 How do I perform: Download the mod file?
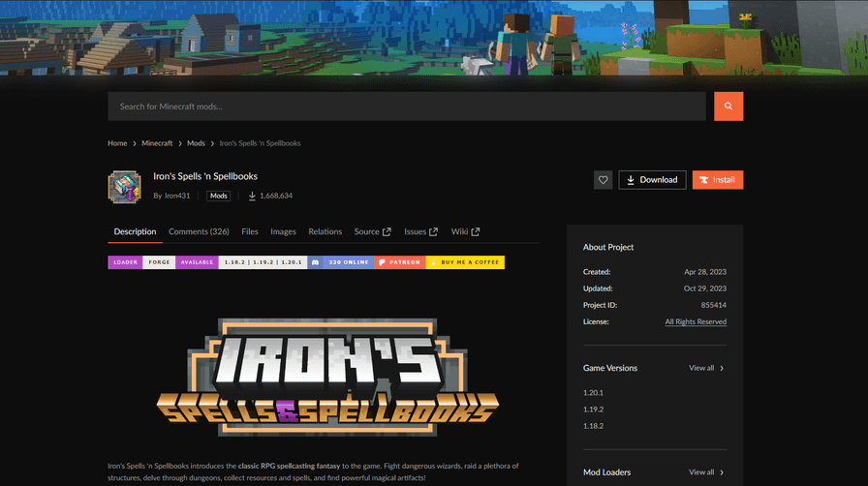(x=652, y=180)
